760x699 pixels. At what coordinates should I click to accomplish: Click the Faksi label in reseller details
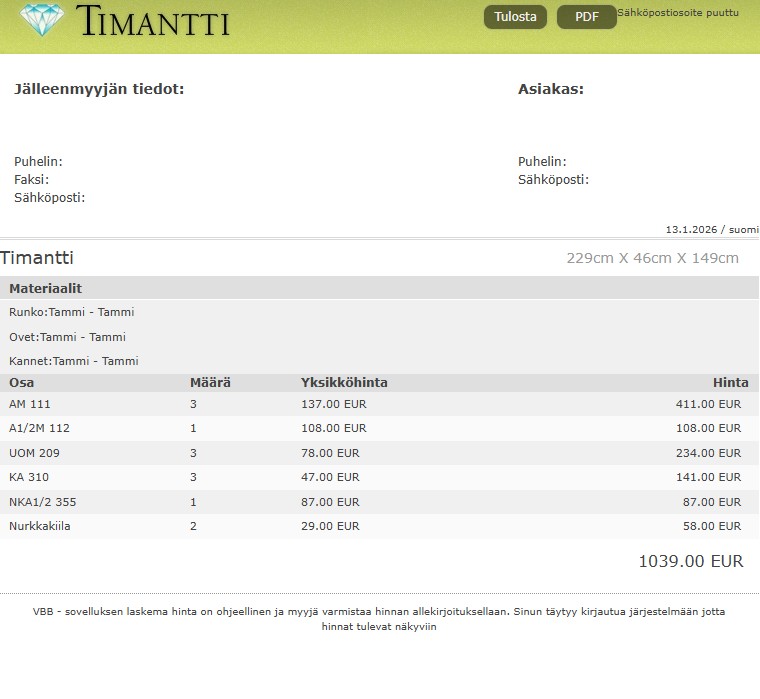pyautogui.click(x=31, y=180)
